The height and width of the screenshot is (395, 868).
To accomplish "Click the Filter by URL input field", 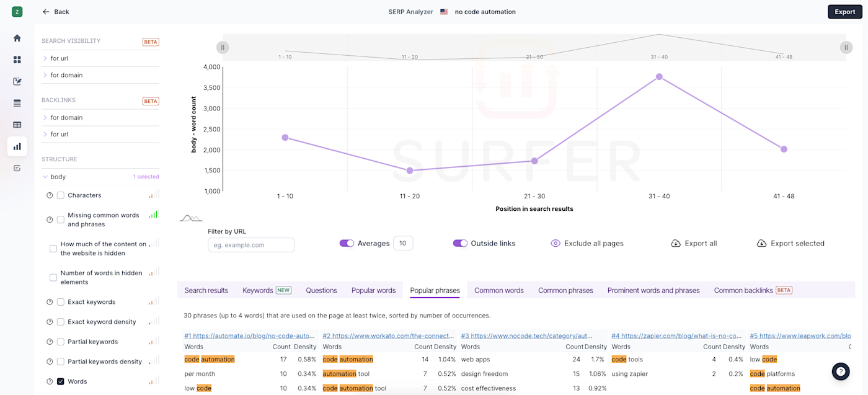I will point(251,245).
